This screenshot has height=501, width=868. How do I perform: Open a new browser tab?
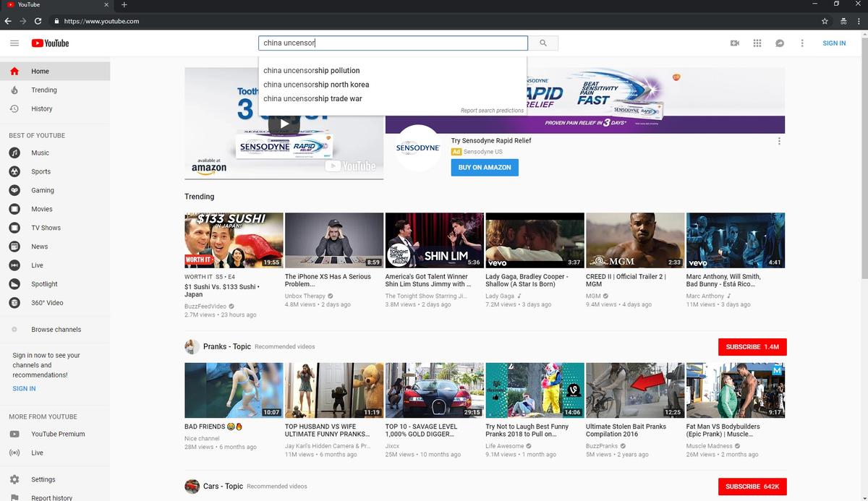tap(124, 5)
